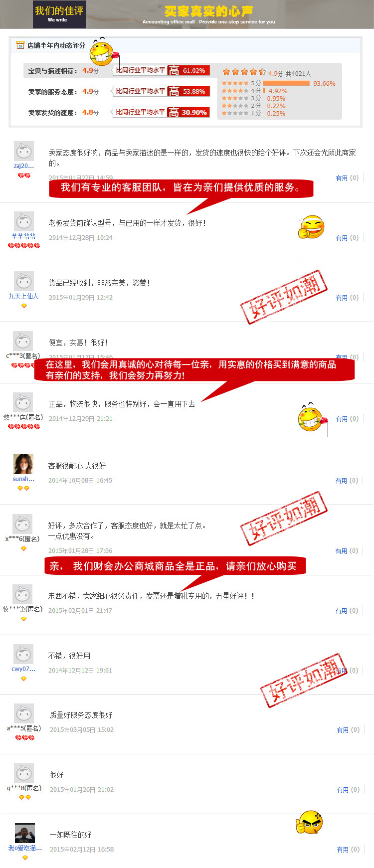Click the orange 5分 rating bar showing 93.66%

click(x=286, y=83)
